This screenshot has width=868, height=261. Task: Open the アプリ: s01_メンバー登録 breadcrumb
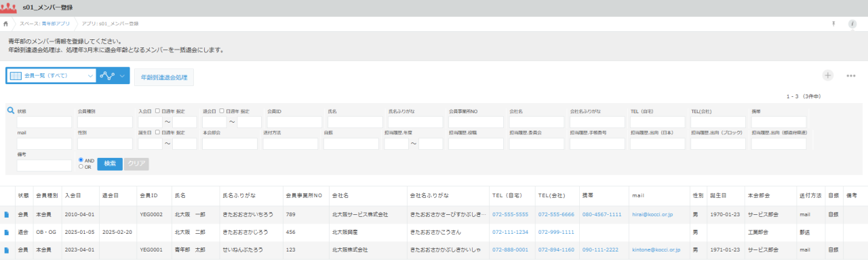[x=111, y=24]
